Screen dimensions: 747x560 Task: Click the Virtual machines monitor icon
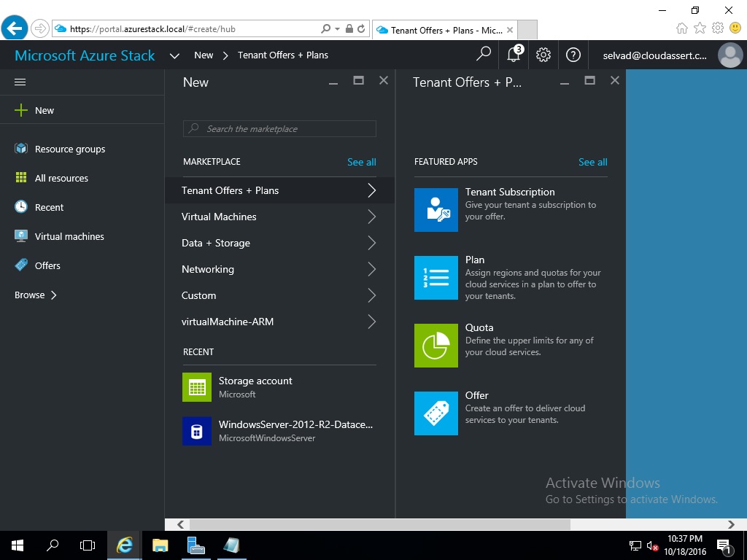coord(21,236)
